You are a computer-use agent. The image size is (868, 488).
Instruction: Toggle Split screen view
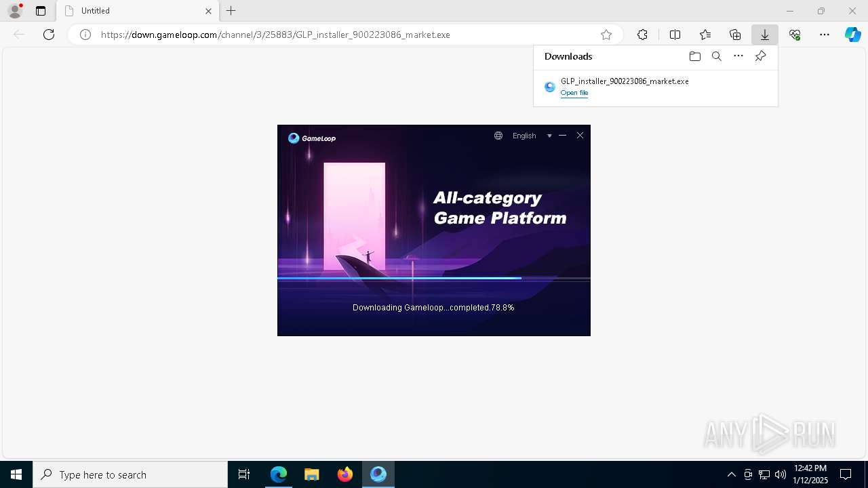[x=675, y=35]
